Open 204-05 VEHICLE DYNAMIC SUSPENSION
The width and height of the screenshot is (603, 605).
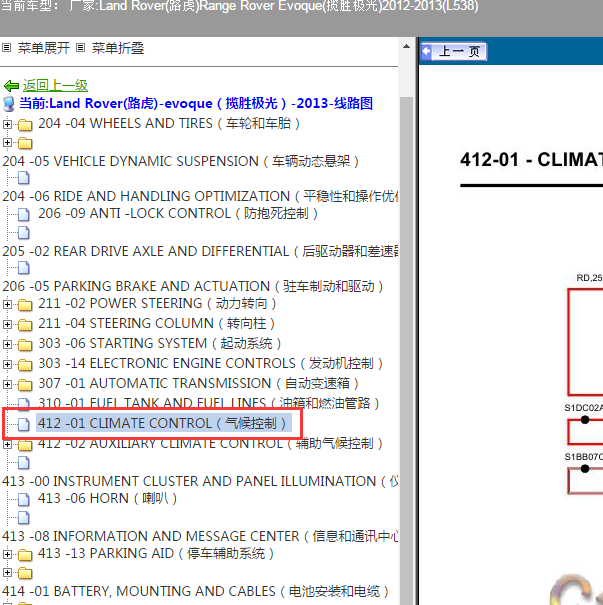pos(180,161)
